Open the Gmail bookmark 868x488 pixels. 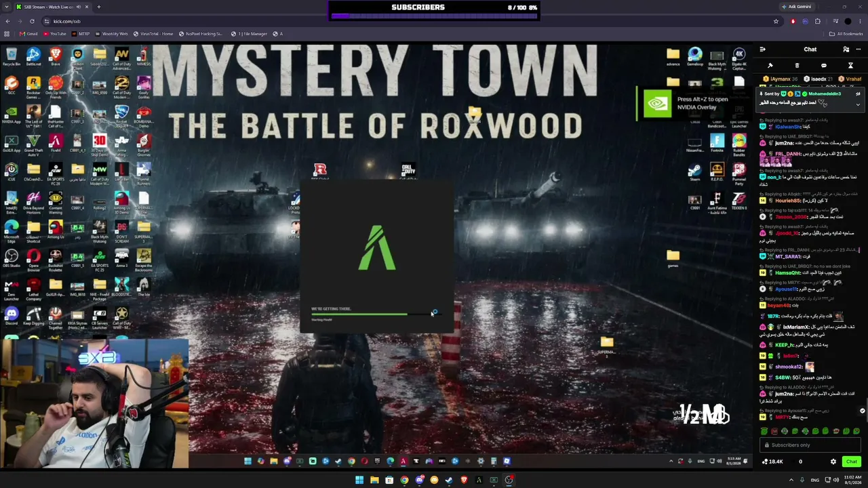coord(29,34)
